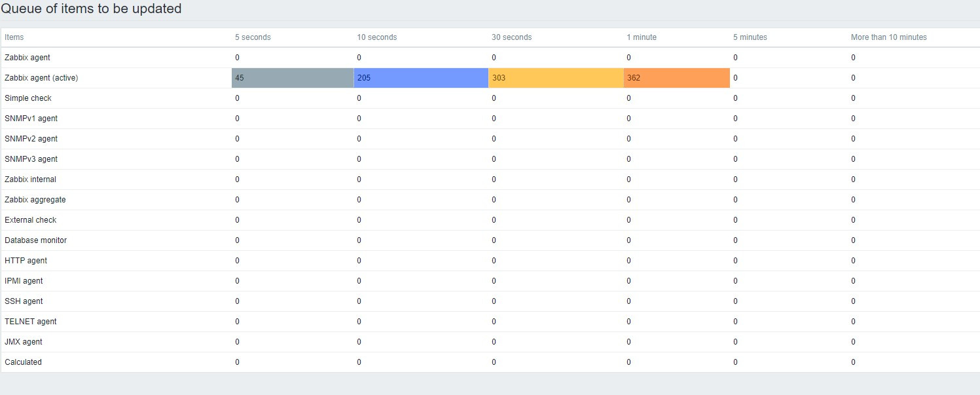Click the "HTTP agent" row label

click(x=26, y=261)
